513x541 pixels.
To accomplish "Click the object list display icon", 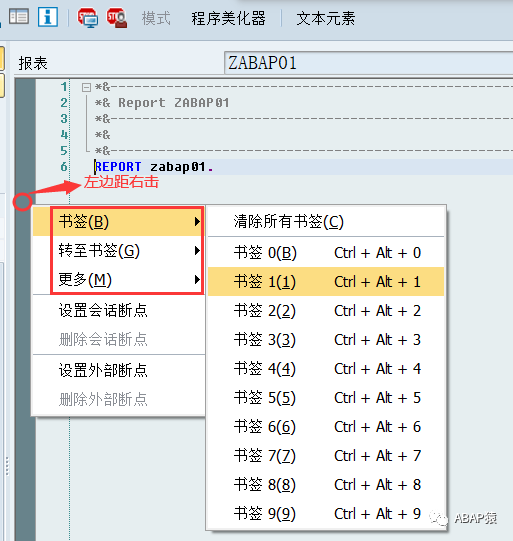I will pyautogui.click(x=19, y=17).
